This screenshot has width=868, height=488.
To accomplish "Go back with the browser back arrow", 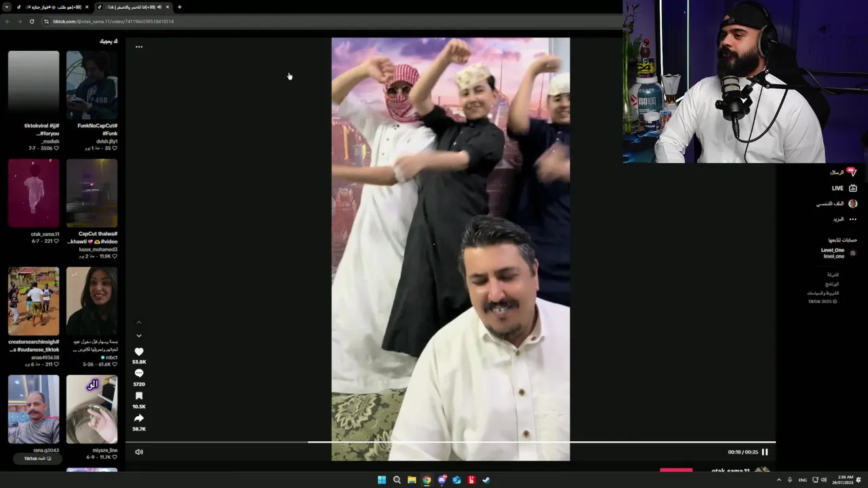I will 7,22.
